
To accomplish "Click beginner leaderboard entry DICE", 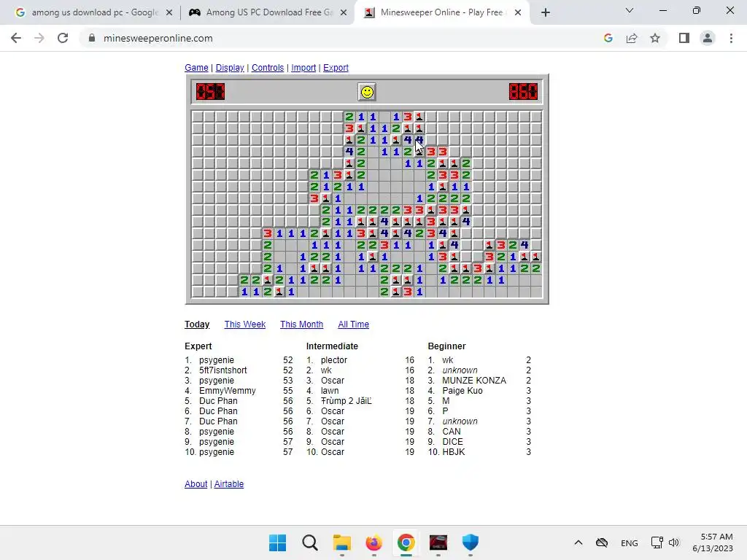I will [452, 441].
